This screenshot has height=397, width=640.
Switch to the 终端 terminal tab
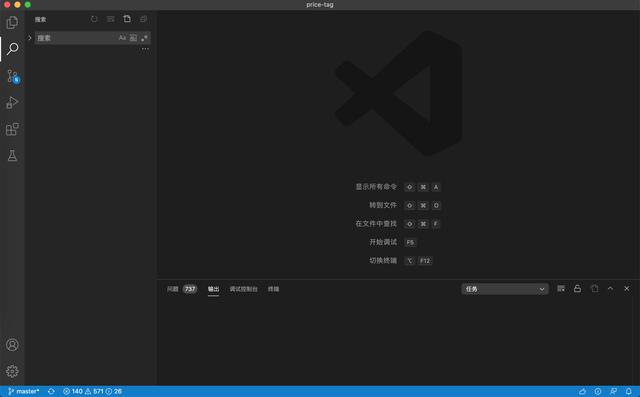click(273, 289)
